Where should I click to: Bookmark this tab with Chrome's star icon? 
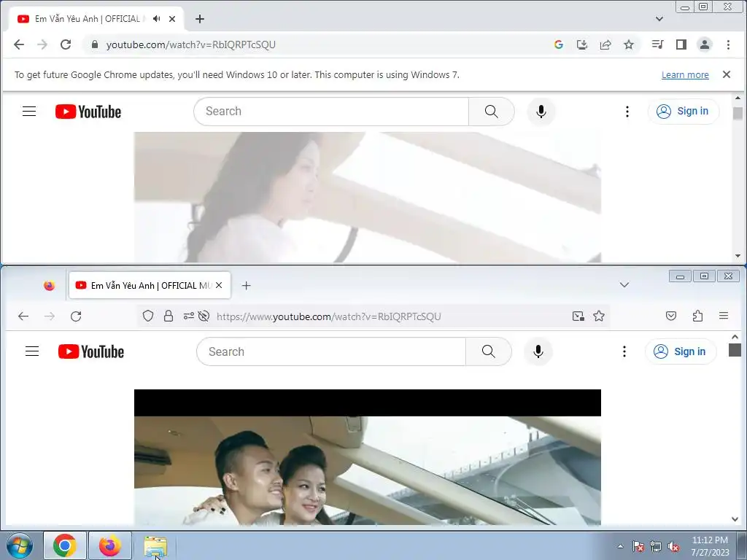[x=629, y=44]
